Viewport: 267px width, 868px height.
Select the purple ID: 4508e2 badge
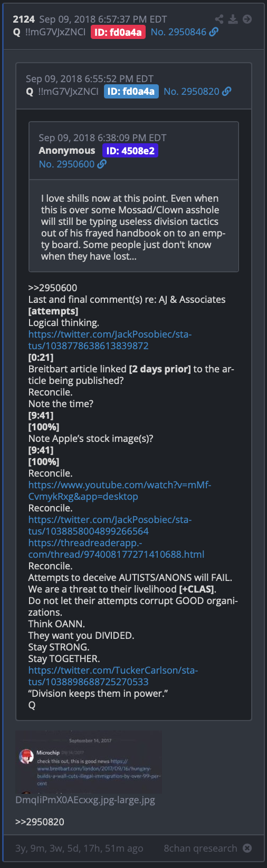pos(130,151)
